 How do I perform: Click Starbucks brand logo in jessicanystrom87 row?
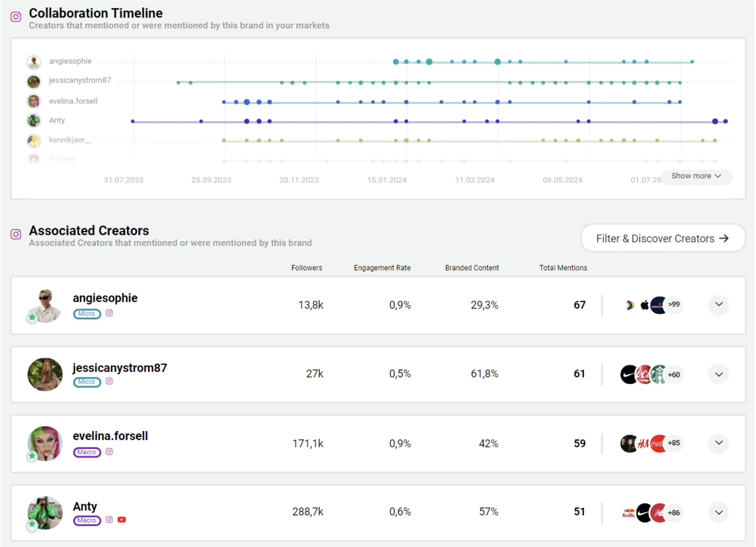coord(658,374)
